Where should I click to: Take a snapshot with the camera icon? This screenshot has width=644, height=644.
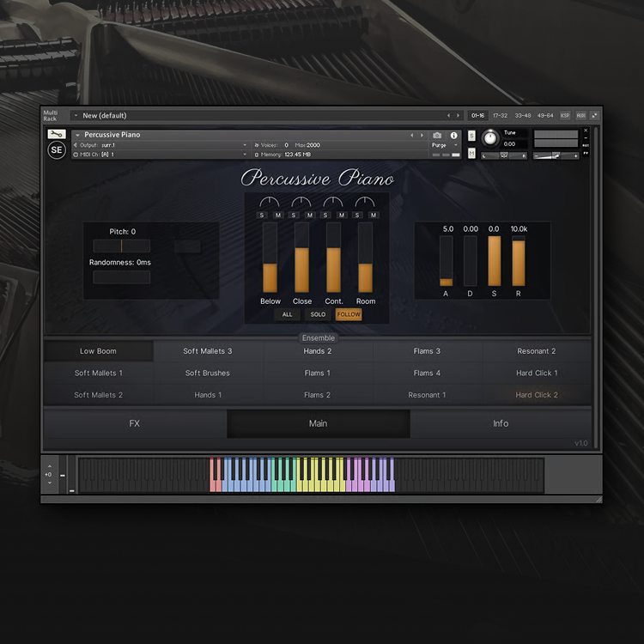pos(437,135)
